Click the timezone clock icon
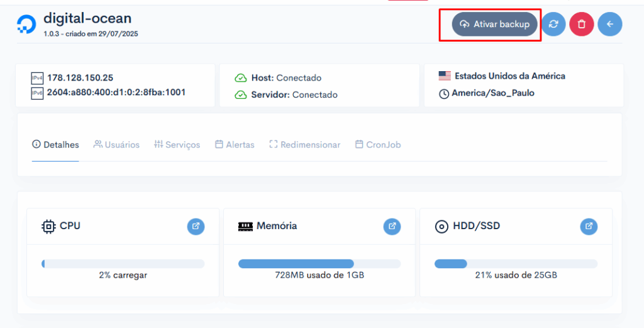 (444, 94)
